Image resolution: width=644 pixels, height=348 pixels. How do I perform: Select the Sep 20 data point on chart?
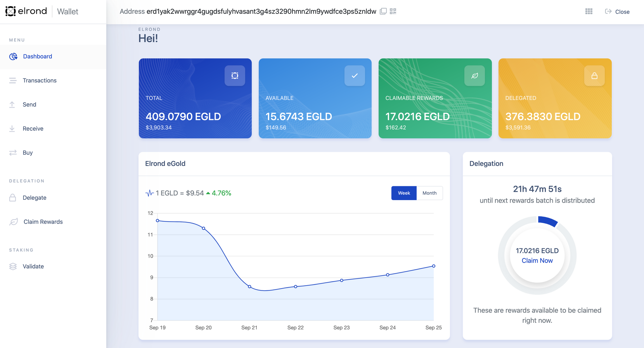[204, 228]
